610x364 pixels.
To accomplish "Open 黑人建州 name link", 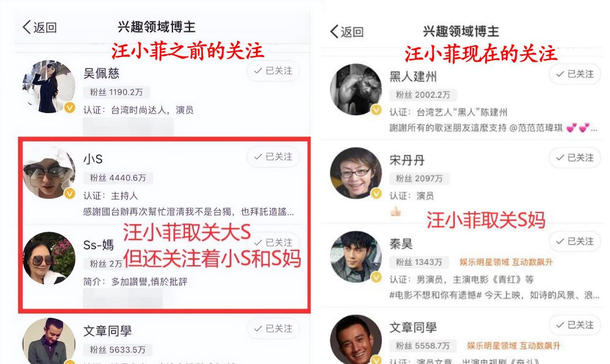I will (x=413, y=77).
